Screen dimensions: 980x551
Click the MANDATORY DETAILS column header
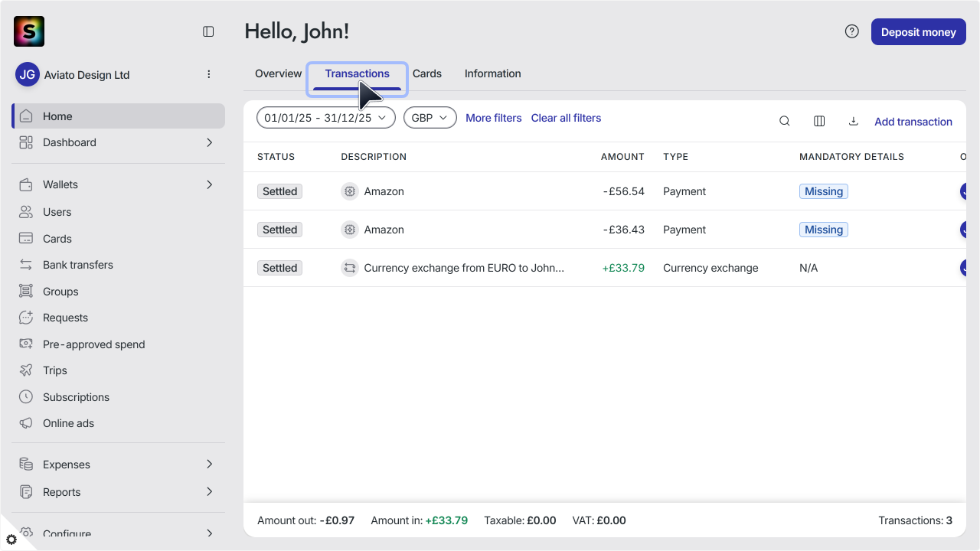click(851, 157)
